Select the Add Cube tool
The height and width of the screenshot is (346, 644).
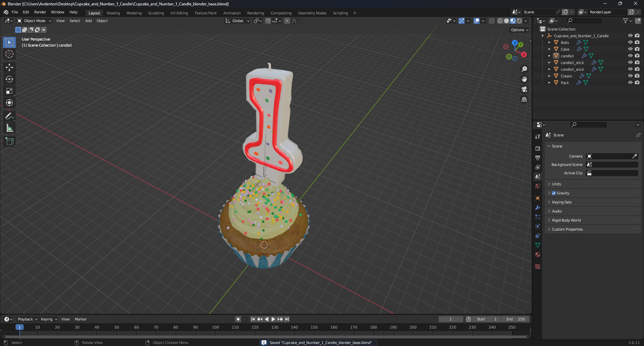coord(9,141)
